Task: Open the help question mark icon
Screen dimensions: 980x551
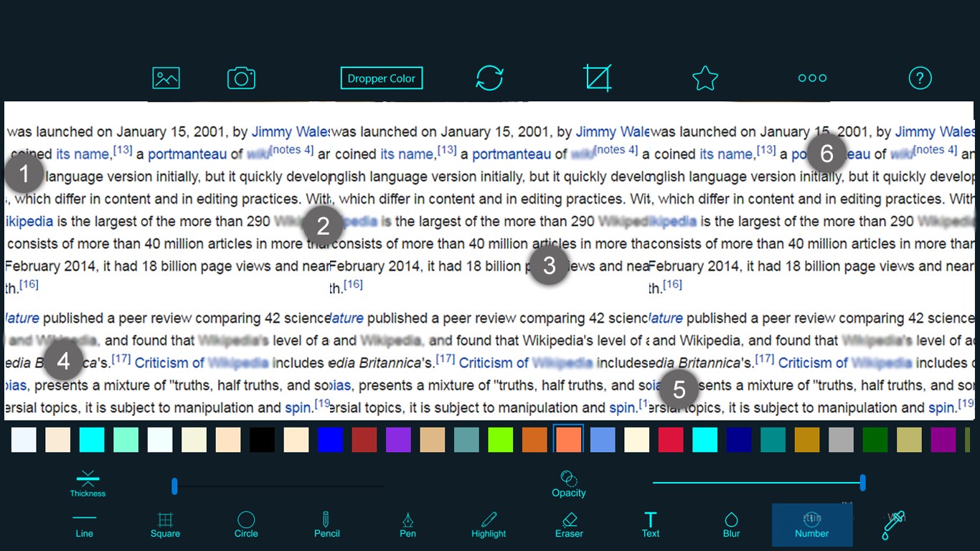Action: [x=920, y=78]
